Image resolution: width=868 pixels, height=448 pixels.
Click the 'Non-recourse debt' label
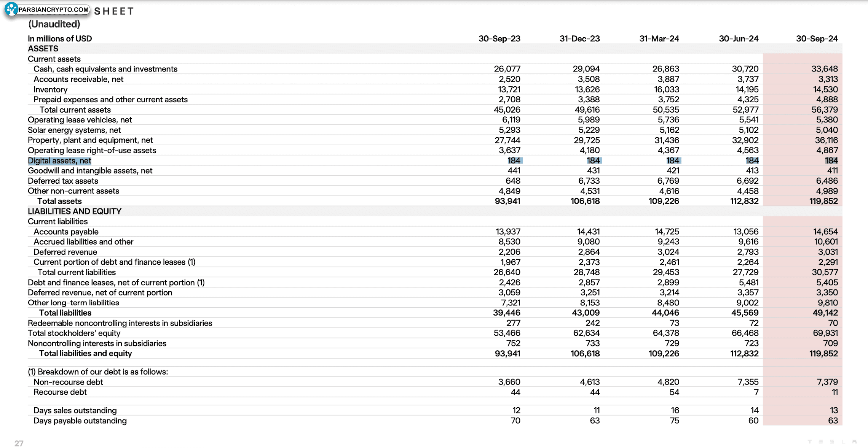[68, 382]
